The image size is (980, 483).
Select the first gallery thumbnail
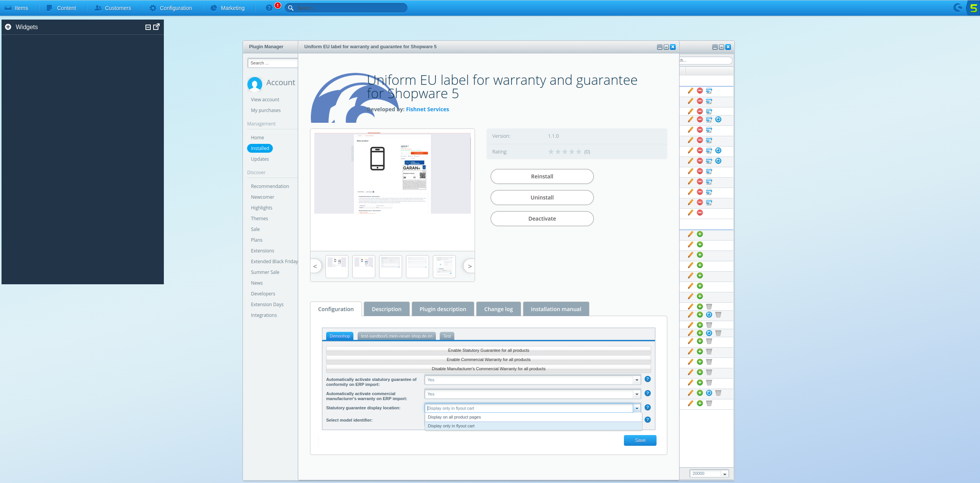pos(337,267)
